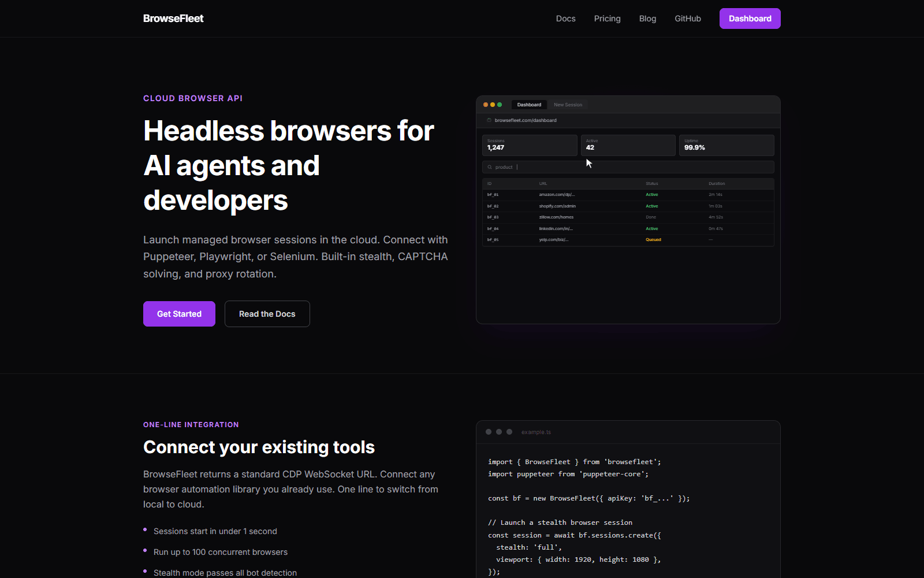Select the queued bf_05 yelp.com session row
Image resolution: width=924 pixels, height=578 pixels.
point(628,239)
